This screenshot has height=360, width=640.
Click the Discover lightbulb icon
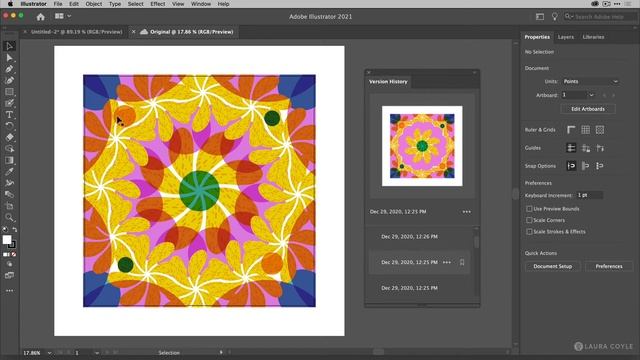pyautogui.click(x=555, y=16)
